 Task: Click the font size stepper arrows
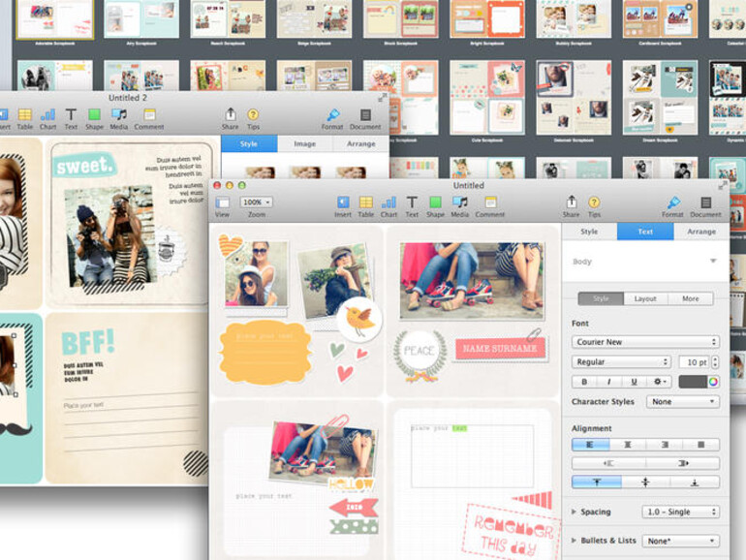tap(715, 362)
